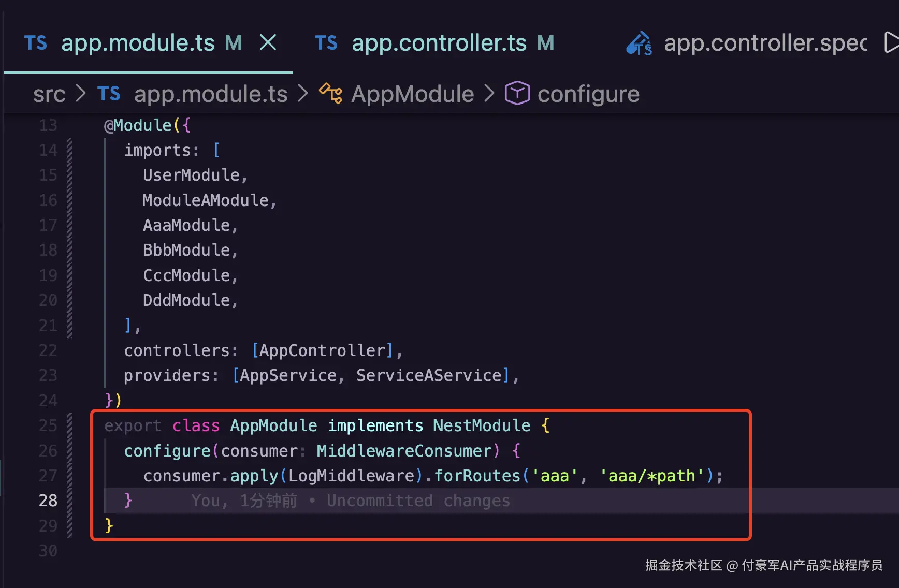Click the test file icon on spec tab
The image size is (899, 588).
639,43
